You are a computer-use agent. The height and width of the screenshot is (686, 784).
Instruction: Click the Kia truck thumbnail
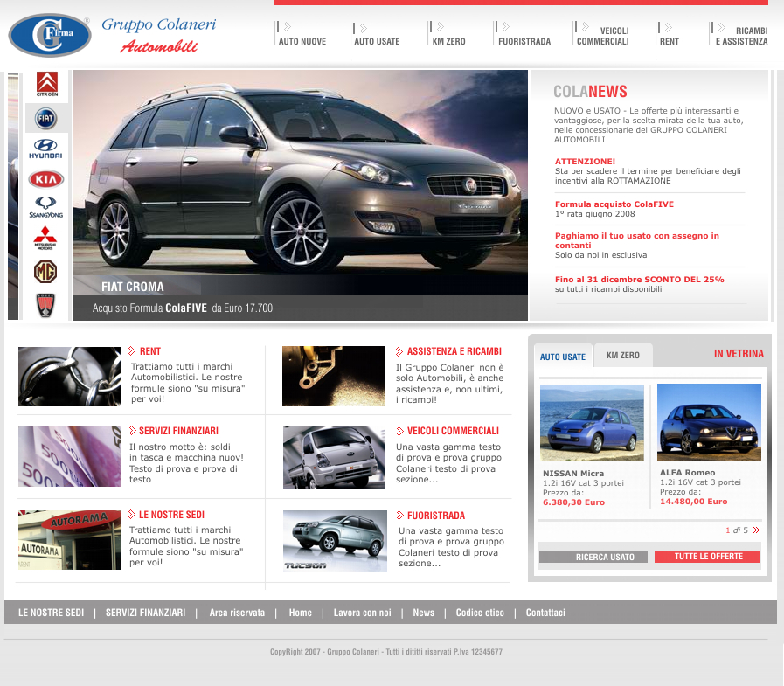click(335, 458)
